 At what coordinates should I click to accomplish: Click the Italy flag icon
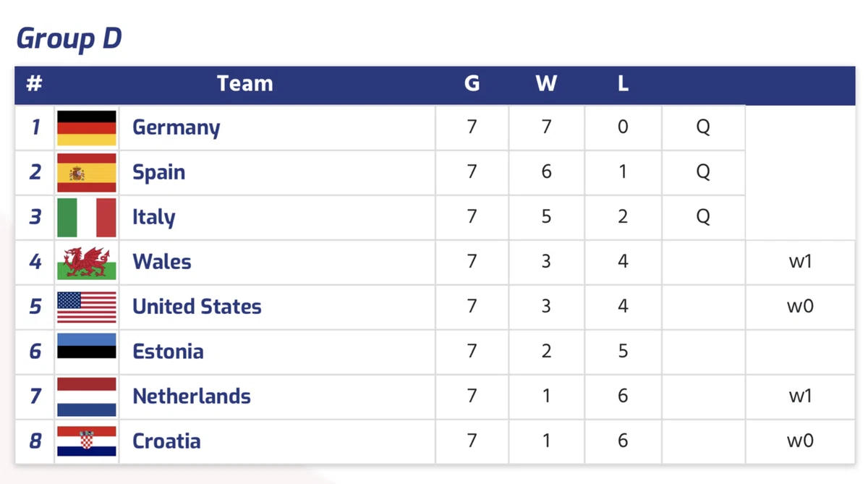point(87,218)
